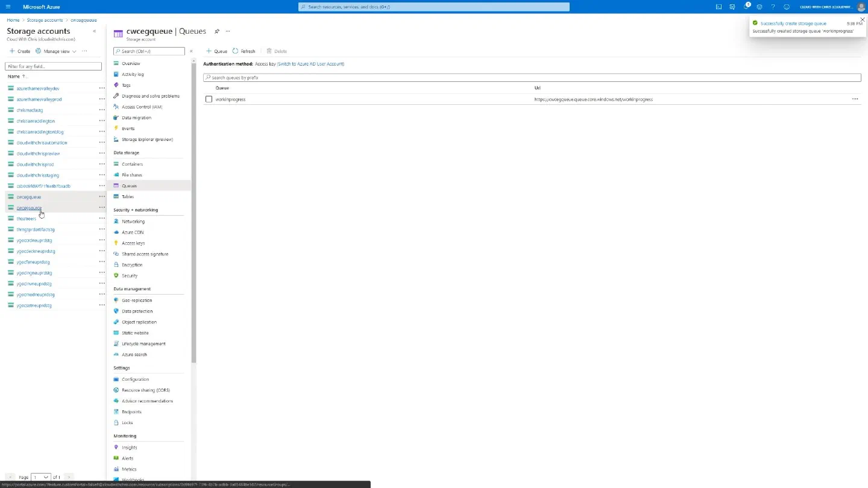Open Access Control (IAM)

click(x=142, y=107)
